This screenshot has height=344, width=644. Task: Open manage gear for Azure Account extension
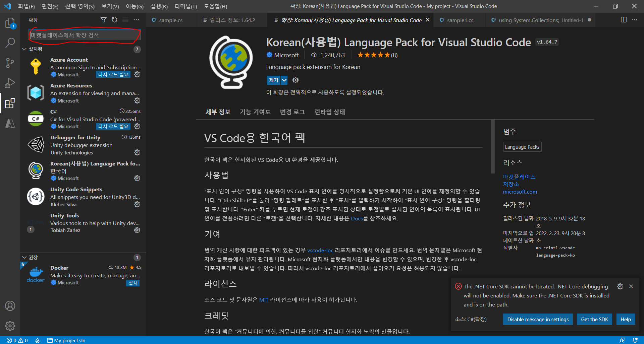pyautogui.click(x=137, y=74)
